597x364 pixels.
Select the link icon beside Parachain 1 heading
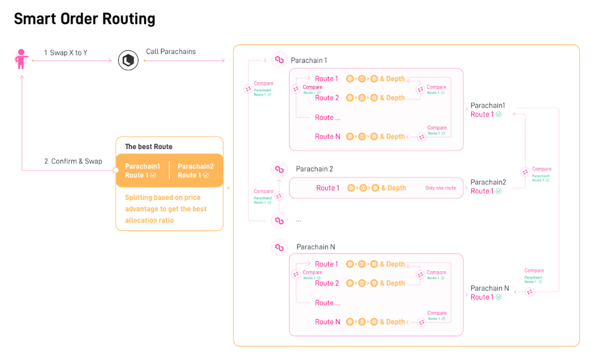279,60
